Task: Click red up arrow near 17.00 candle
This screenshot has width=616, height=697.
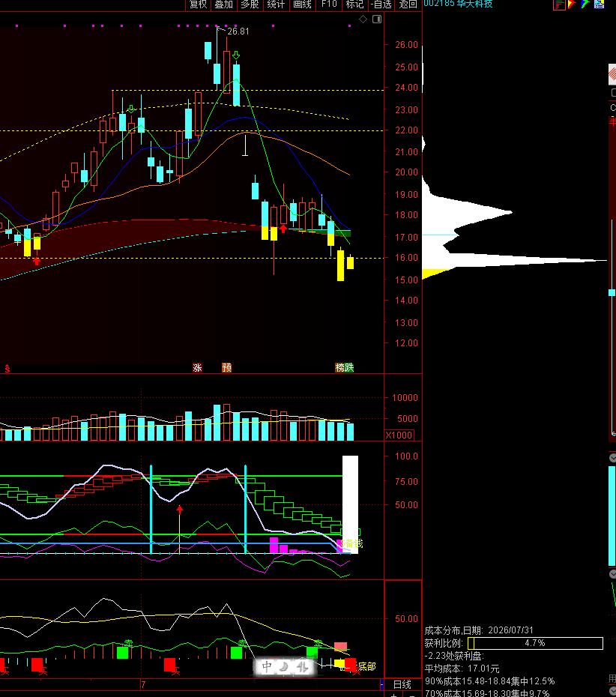Action: 283,229
